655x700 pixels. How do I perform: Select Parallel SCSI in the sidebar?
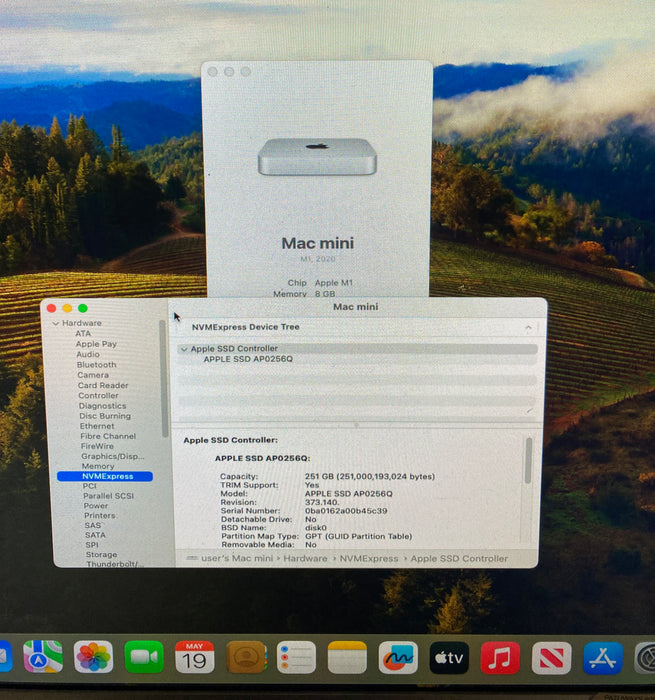coord(108,496)
